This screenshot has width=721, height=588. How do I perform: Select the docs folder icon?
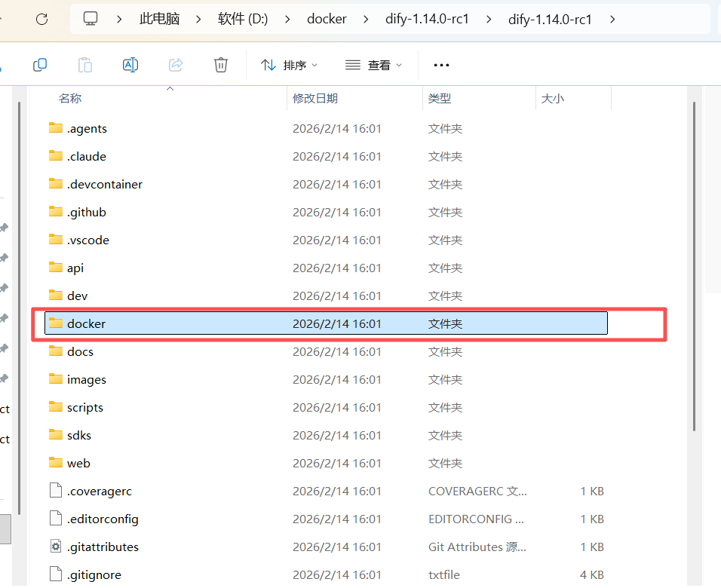pos(56,351)
